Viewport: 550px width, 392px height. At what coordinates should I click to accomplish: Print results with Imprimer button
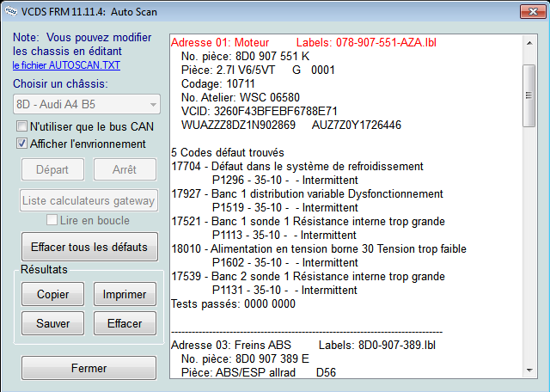125,294
